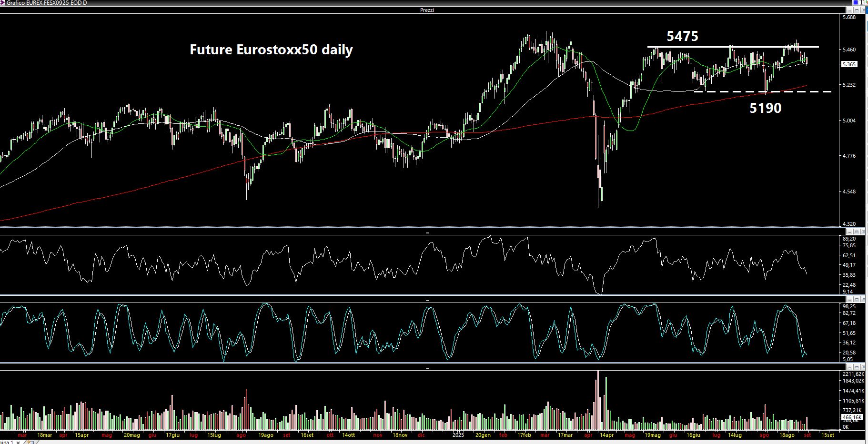Viewport: 868px width, 444px height.
Task: Maximize the Prezzi price panel
Action: click(857, 10)
